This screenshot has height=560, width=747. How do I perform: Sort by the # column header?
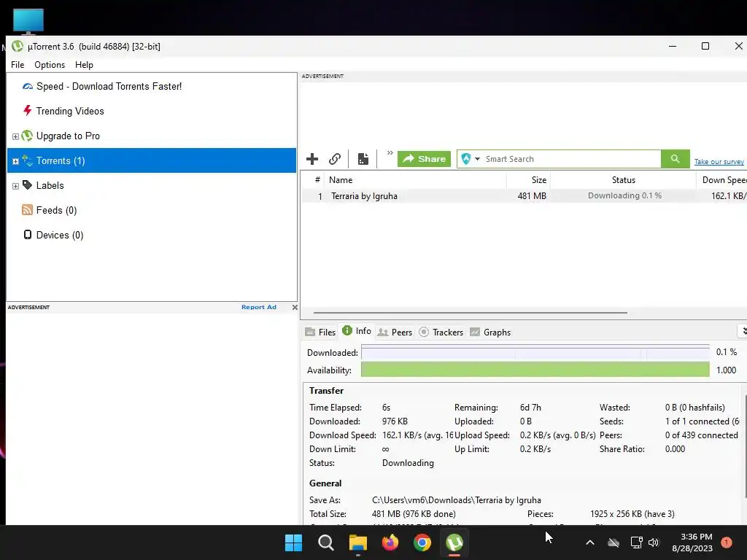(x=317, y=180)
